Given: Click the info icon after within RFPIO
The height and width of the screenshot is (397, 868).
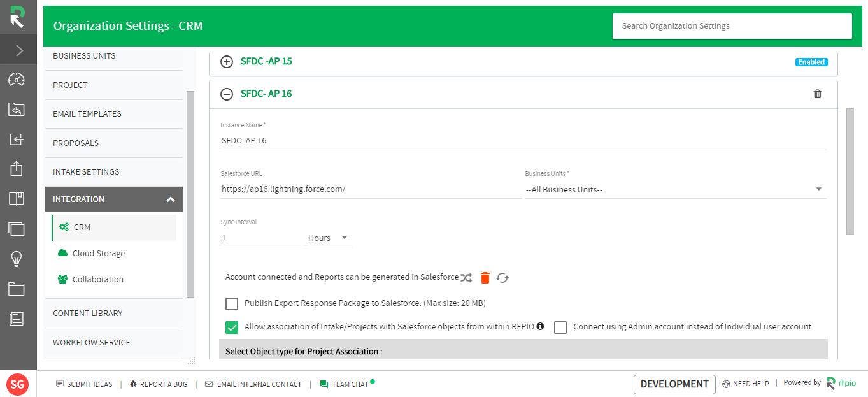Looking at the screenshot, I should tap(540, 327).
